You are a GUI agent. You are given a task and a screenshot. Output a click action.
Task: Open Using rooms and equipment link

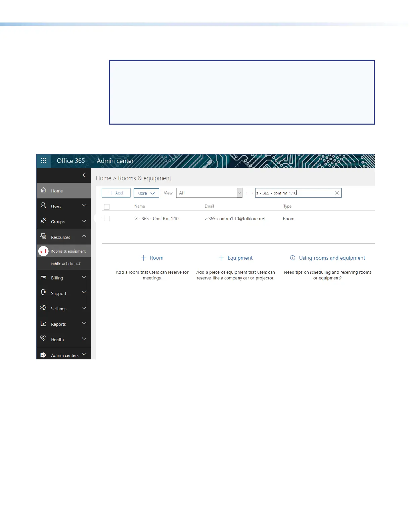coord(332,258)
